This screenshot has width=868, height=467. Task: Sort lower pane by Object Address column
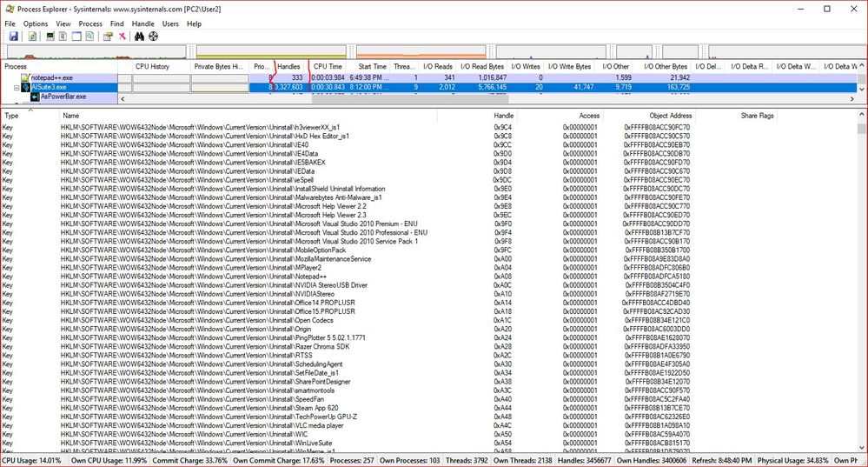[x=649, y=115]
